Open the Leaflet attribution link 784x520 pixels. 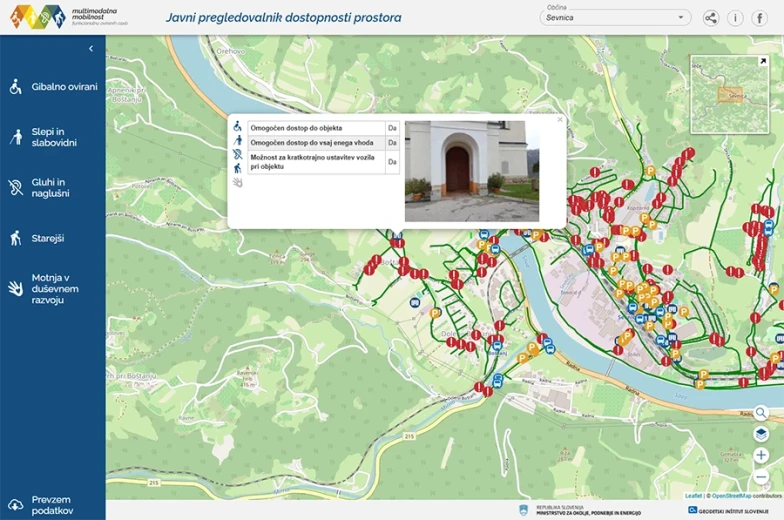[x=694, y=496]
